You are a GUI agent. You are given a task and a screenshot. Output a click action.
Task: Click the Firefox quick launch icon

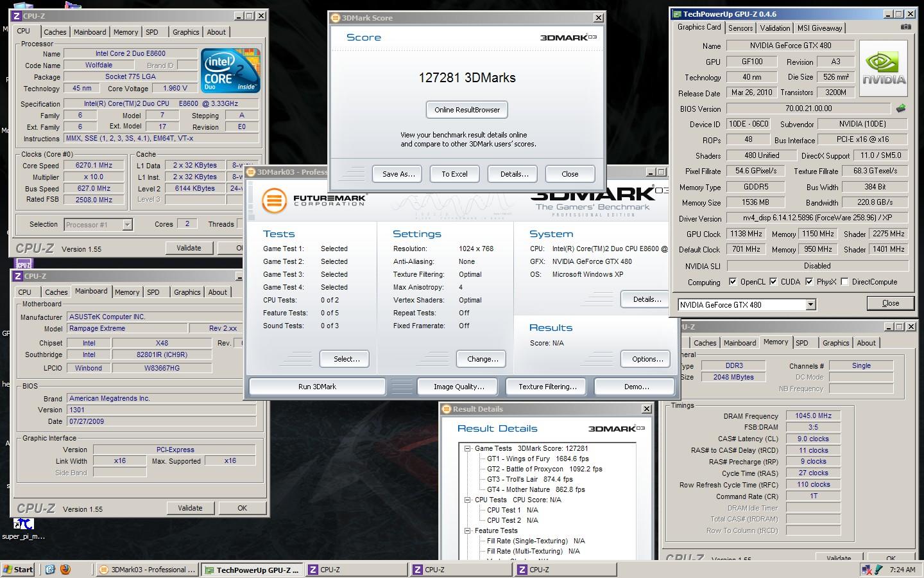click(65, 569)
